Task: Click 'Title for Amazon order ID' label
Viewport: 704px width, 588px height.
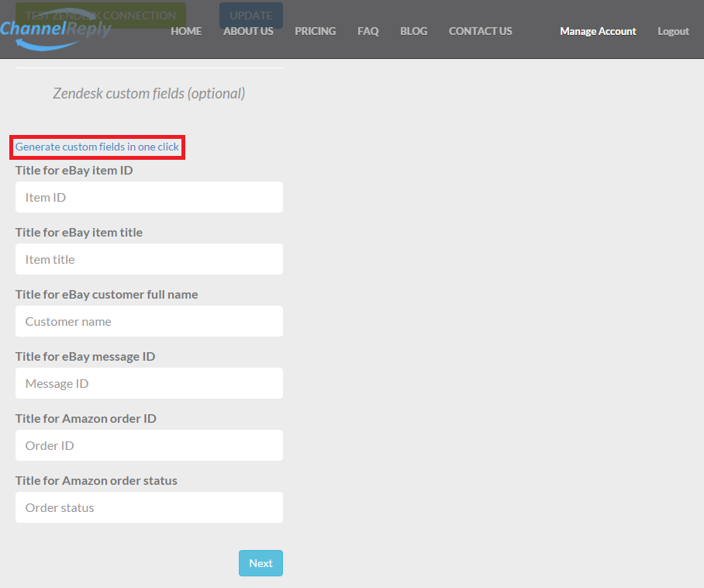Action: click(x=86, y=418)
